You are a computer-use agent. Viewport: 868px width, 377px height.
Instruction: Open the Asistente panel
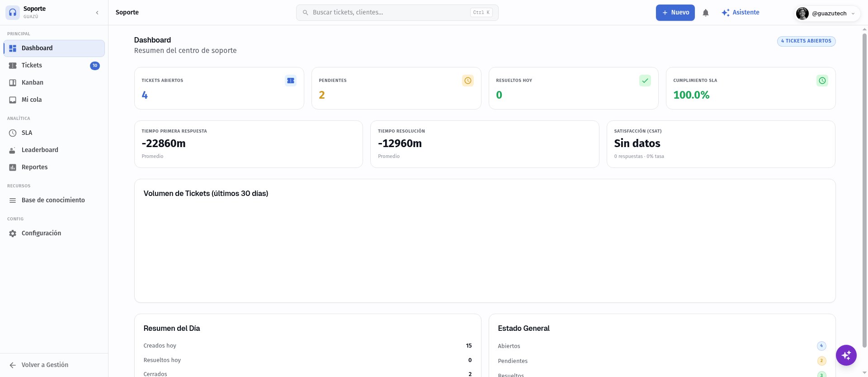(741, 13)
